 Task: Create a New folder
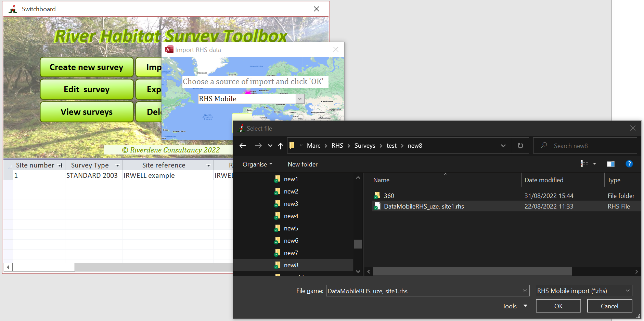[302, 164]
